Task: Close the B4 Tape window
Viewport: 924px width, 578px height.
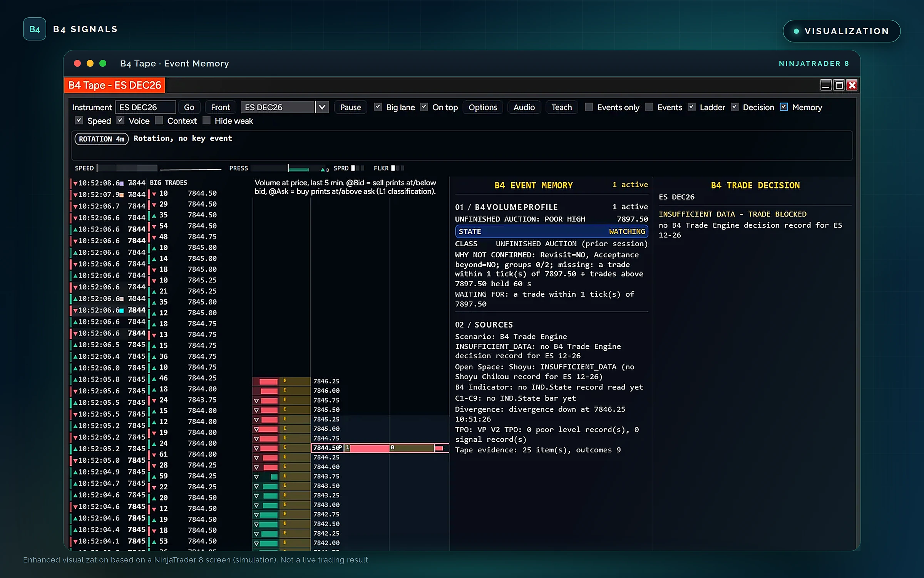Action: tap(852, 85)
